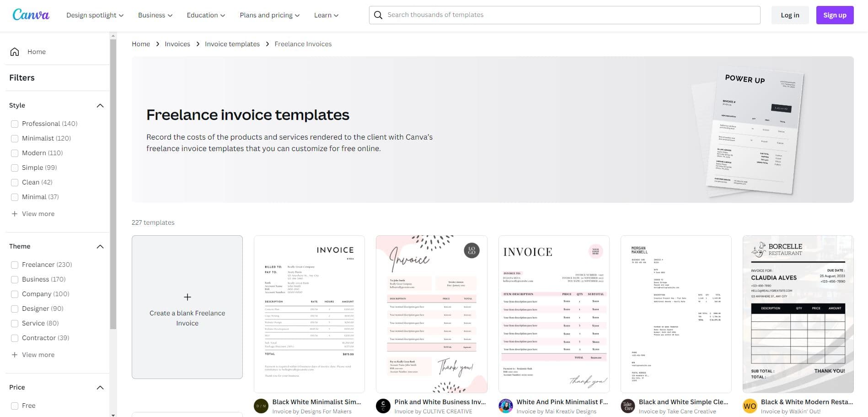868x417 pixels.
Task: Click the plus icon for blank invoice
Action: tap(187, 297)
